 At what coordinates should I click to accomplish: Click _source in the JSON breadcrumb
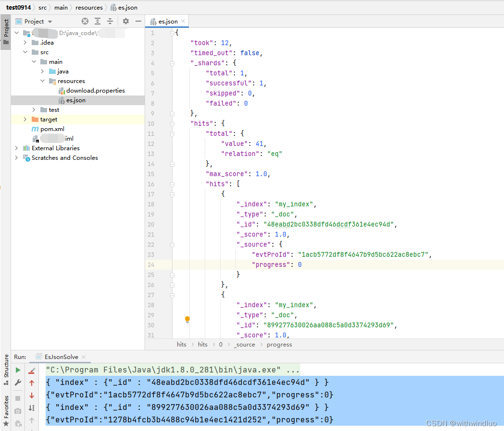(x=244, y=344)
